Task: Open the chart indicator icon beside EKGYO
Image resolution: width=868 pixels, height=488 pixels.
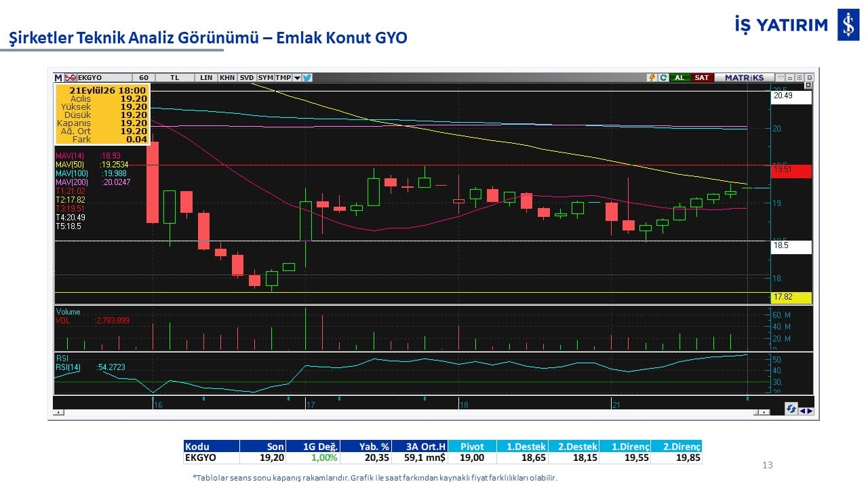Action: [x=70, y=77]
